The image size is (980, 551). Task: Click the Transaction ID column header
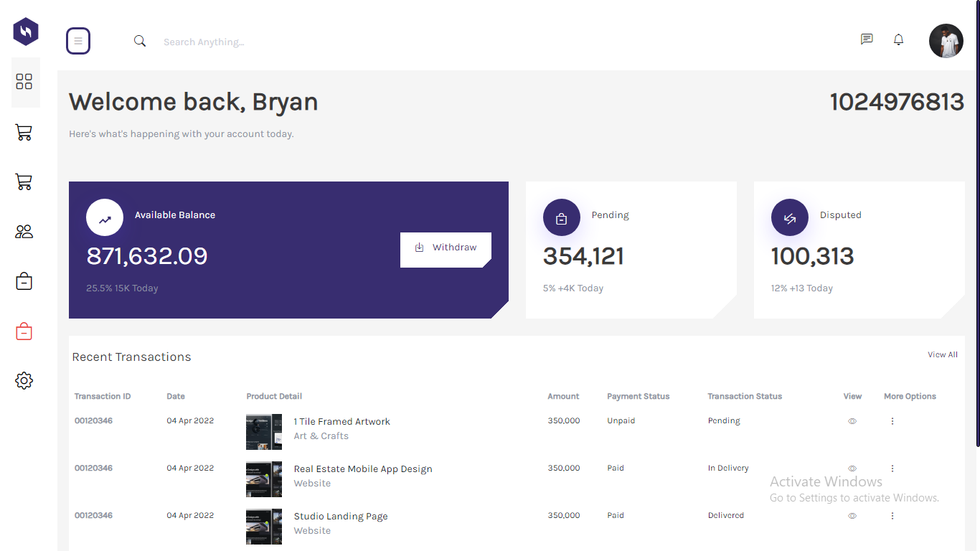(x=103, y=396)
